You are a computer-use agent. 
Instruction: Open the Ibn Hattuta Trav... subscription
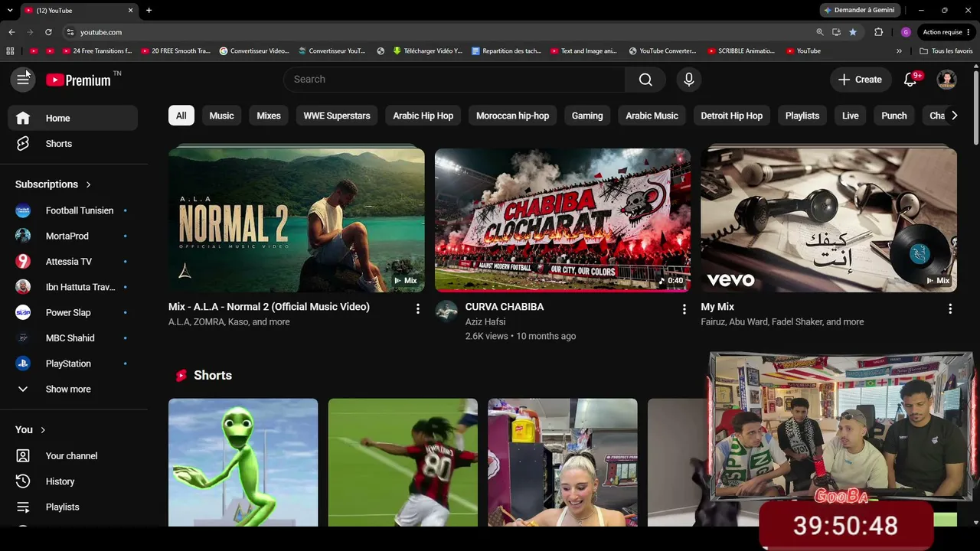tap(73, 287)
